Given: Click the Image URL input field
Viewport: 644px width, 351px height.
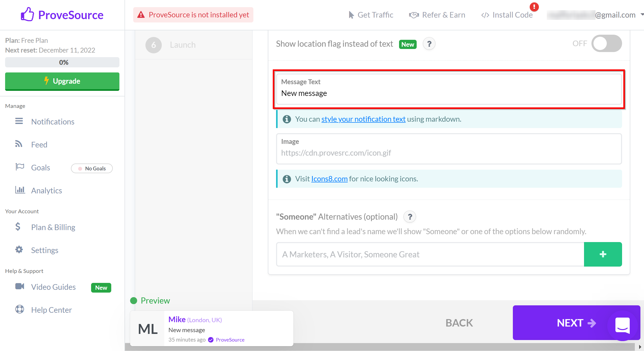Looking at the screenshot, I should tap(449, 149).
